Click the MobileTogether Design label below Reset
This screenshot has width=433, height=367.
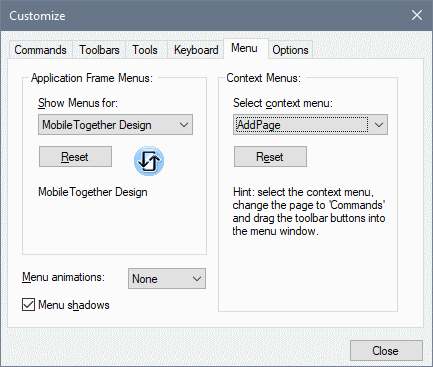(93, 192)
